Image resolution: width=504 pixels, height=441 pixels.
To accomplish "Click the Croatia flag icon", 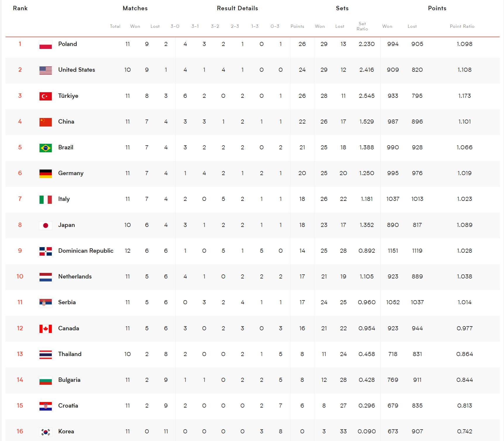I will tap(46, 406).
